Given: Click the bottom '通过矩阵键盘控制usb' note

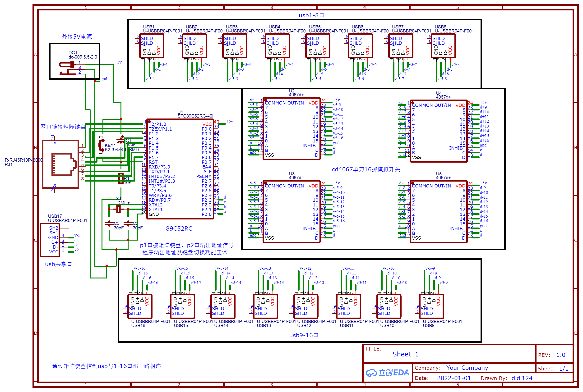Looking at the screenshot, I should tap(106, 366).
